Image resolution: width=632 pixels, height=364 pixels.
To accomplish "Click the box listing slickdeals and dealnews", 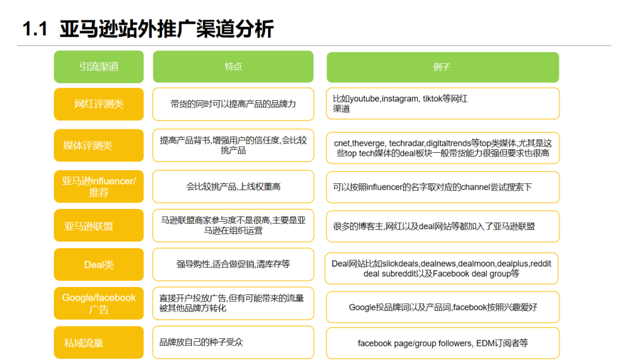I will [441, 269].
